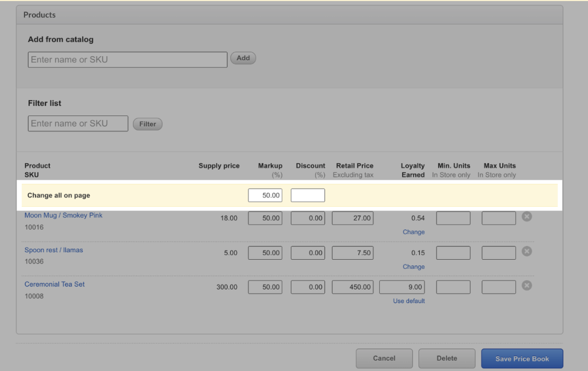Click Change all on page markup field
The image size is (588, 371).
pyautogui.click(x=265, y=196)
